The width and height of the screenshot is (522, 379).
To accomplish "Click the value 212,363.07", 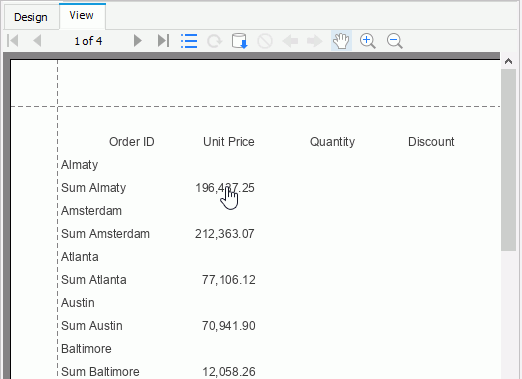I will pyautogui.click(x=225, y=234).
